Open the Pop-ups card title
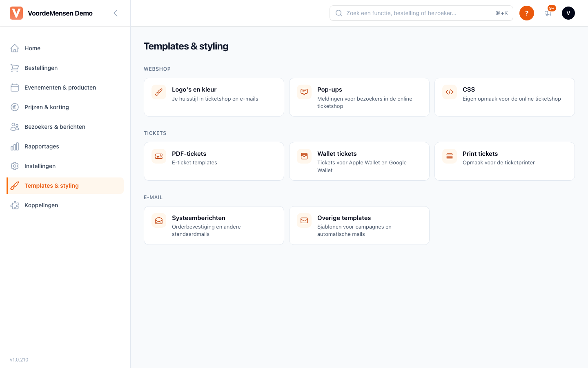 click(x=330, y=90)
